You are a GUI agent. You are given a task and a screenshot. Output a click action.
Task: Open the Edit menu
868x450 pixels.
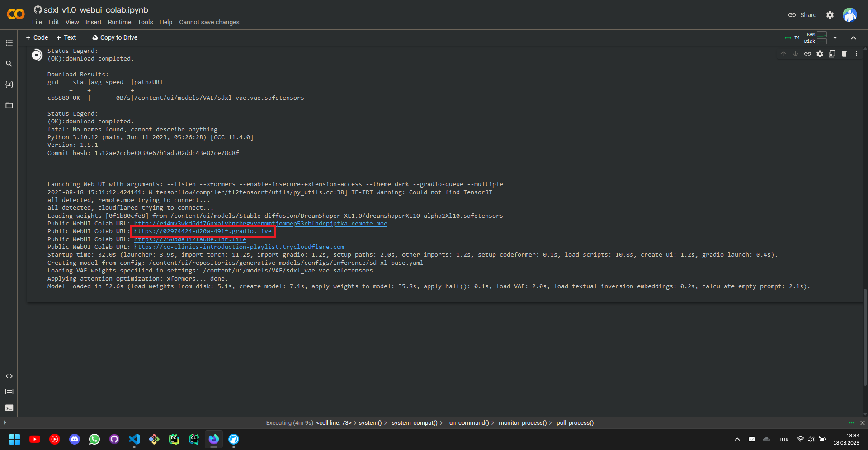click(x=53, y=22)
